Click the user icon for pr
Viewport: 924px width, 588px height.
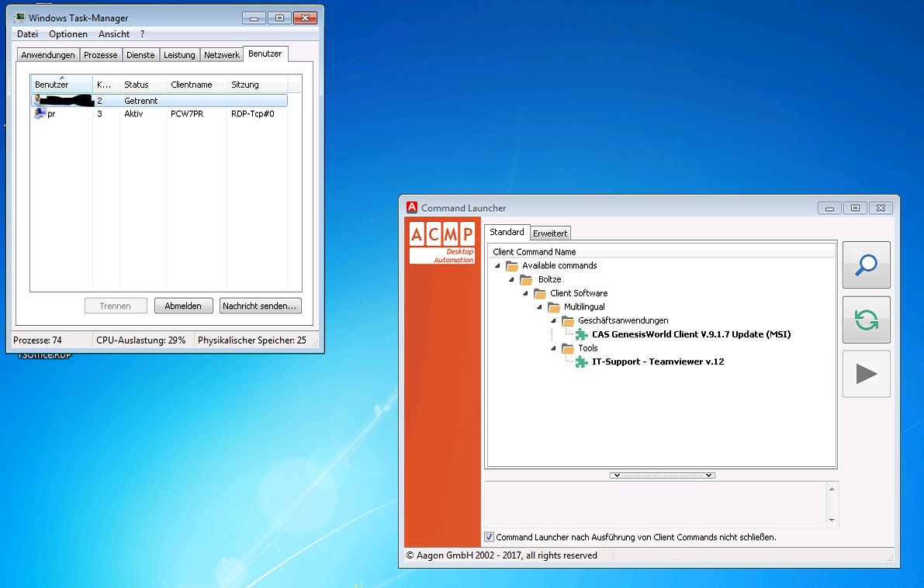[40, 114]
